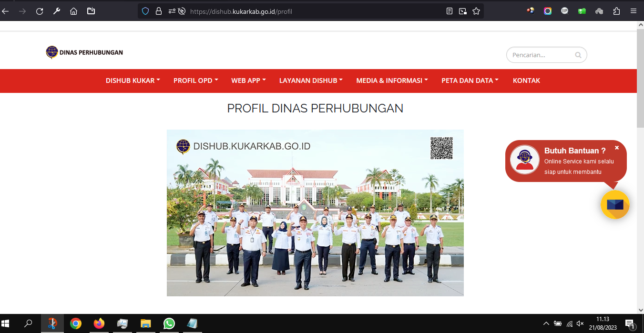Reload the page with the refresh icon

pos(40,11)
